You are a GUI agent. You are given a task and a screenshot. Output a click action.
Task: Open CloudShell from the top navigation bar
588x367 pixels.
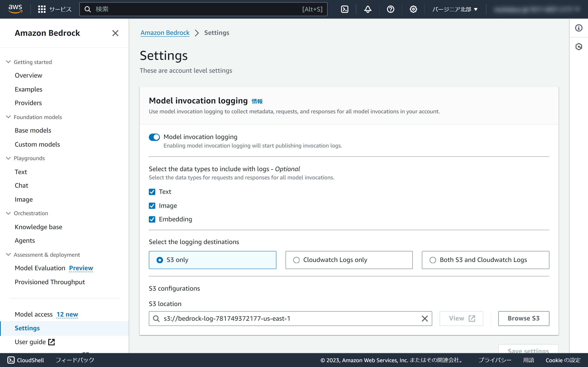[x=345, y=9]
